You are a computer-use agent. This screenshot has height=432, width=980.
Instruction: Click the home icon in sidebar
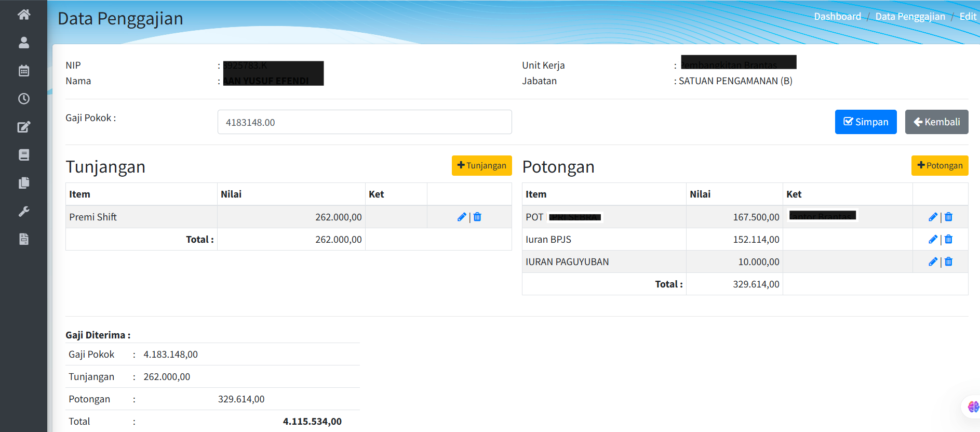pos(24,15)
